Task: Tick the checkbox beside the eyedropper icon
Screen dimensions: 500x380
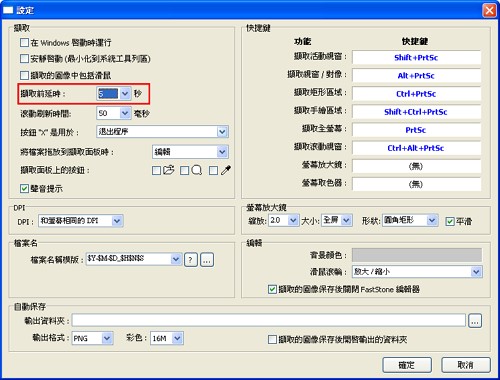Action: [213, 171]
